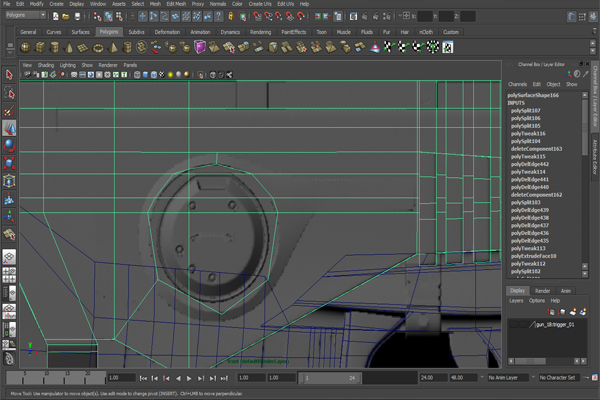This screenshot has width=600, height=400.
Task: Select the Move tool in the toolbox
Action: tap(9, 128)
